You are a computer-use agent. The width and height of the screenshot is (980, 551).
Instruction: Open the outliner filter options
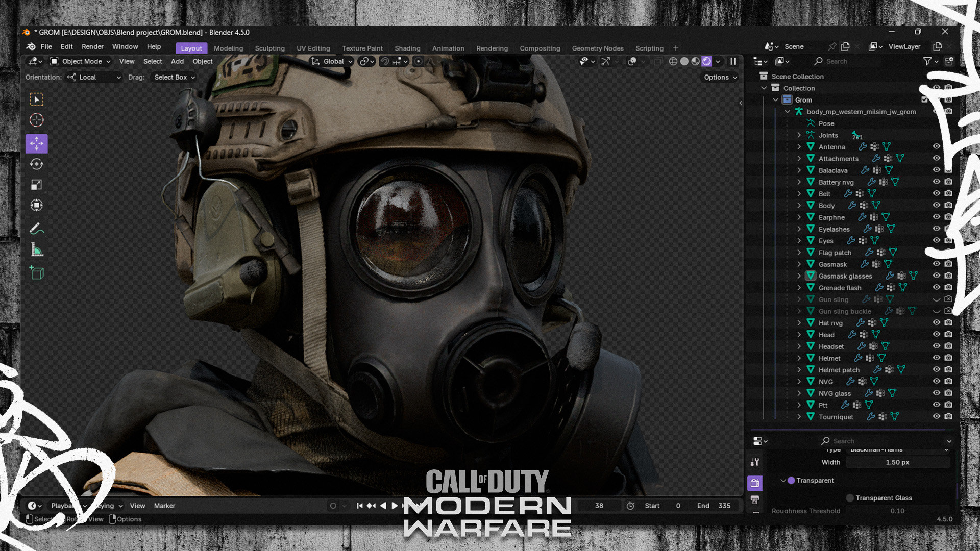pyautogui.click(x=931, y=61)
